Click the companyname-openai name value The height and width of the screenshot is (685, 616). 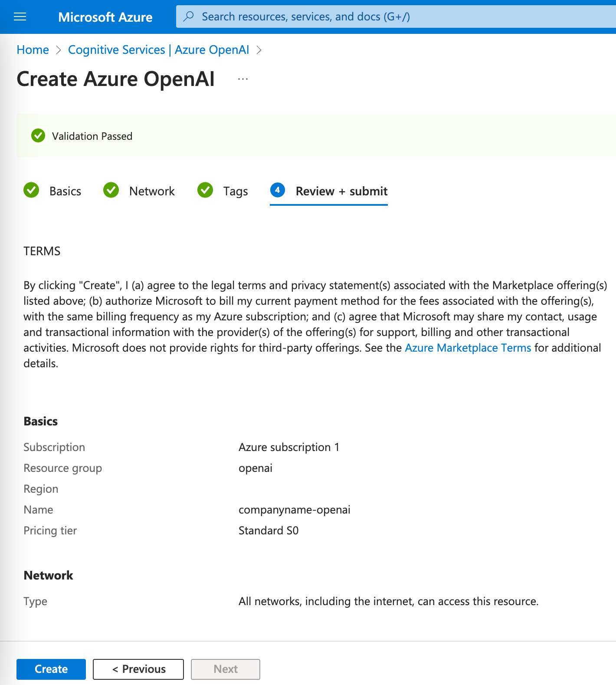coord(295,510)
